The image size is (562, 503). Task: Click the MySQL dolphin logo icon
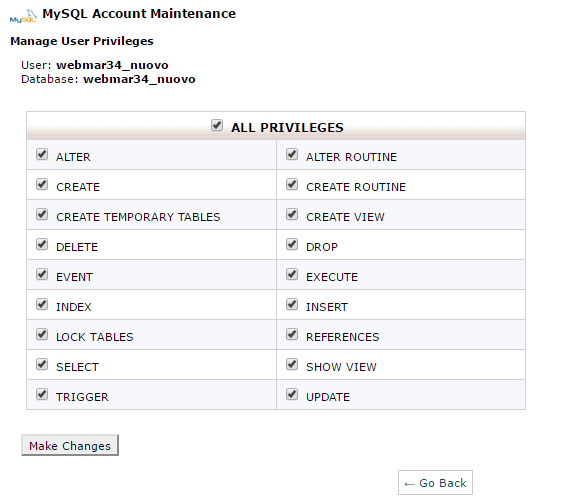[x=23, y=16]
